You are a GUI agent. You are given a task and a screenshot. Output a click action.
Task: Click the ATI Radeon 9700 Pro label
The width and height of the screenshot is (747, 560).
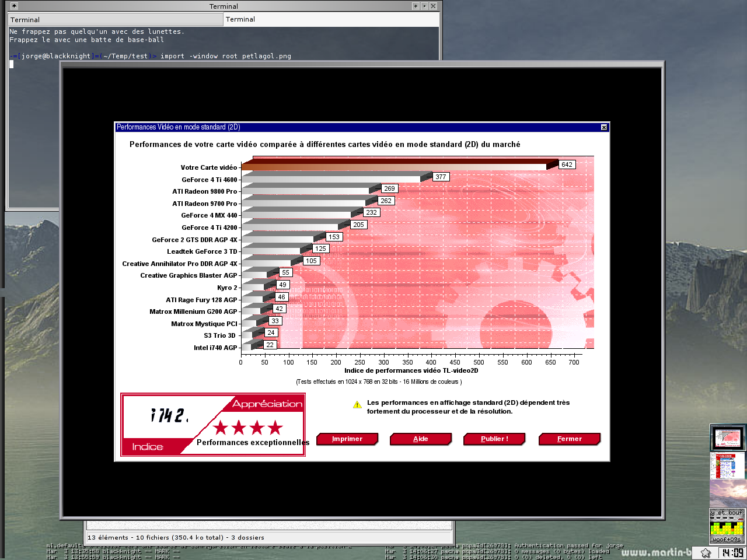pos(205,204)
